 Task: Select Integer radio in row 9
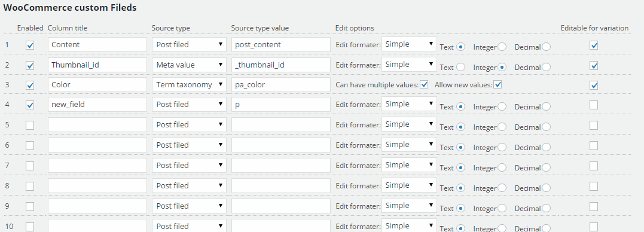(502, 208)
